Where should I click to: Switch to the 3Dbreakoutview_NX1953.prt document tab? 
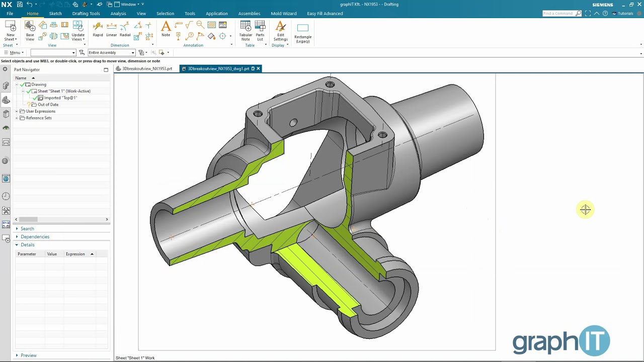[x=144, y=68]
